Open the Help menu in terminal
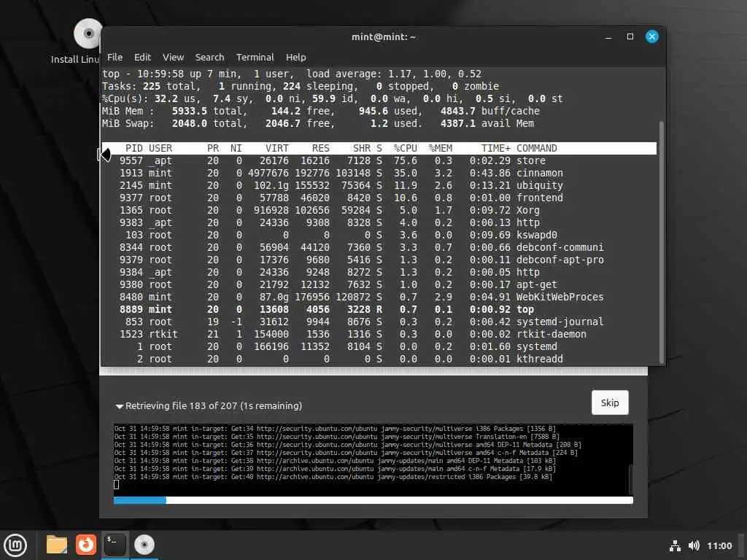Image resolution: width=747 pixels, height=560 pixels. tap(296, 57)
